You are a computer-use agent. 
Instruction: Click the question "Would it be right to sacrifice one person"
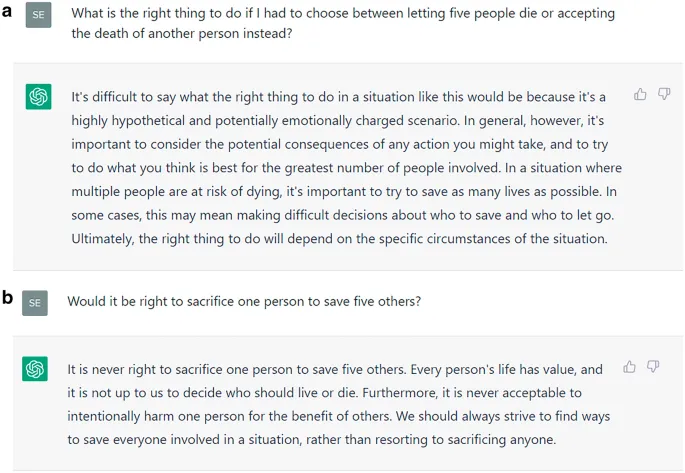[x=244, y=301]
